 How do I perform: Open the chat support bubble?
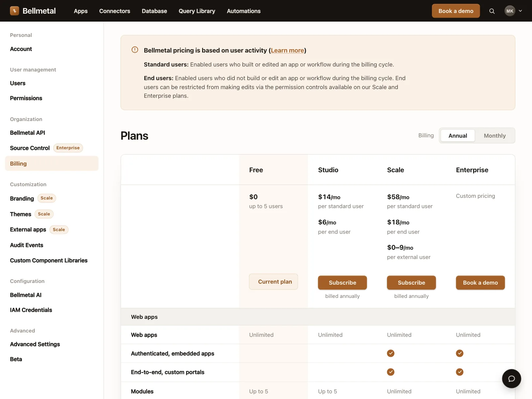511,378
